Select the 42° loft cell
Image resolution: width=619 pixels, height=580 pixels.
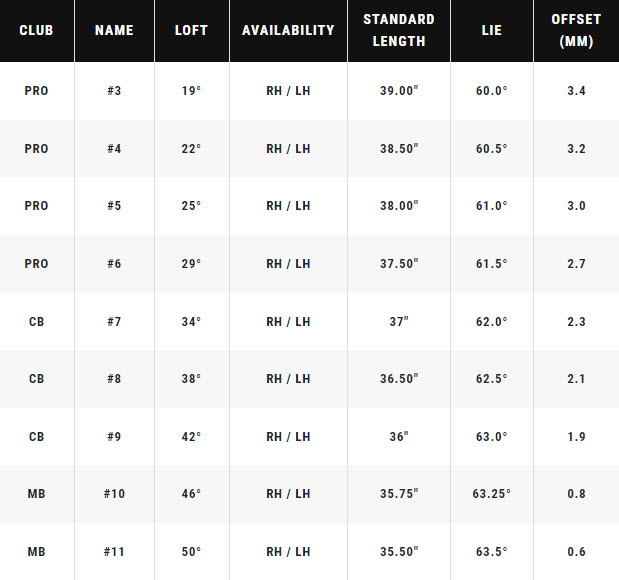click(191, 437)
